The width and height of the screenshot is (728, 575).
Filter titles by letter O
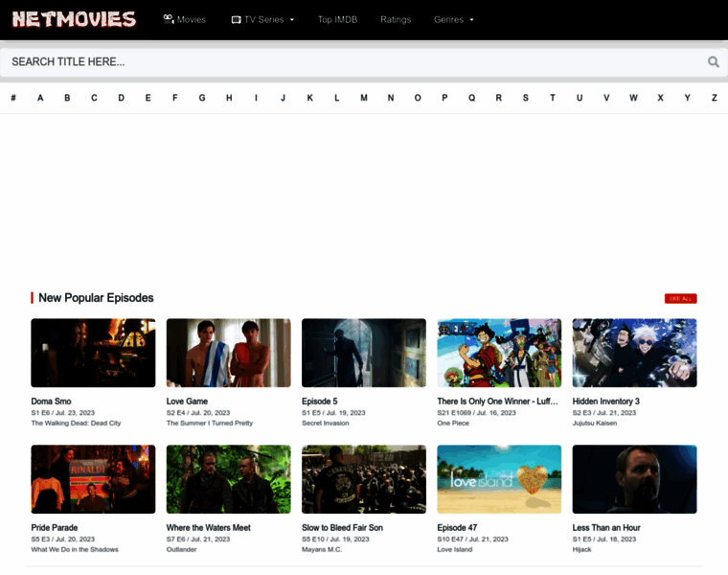[x=418, y=98]
